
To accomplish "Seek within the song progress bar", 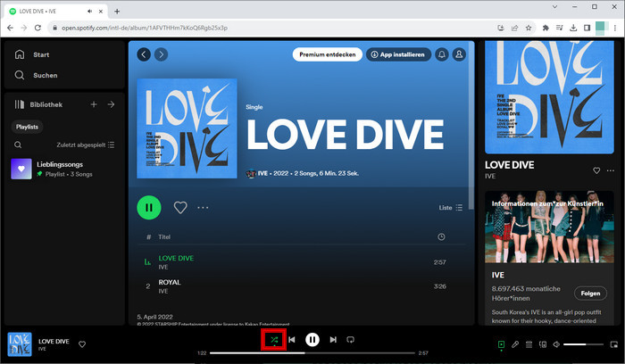I will pos(312,353).
